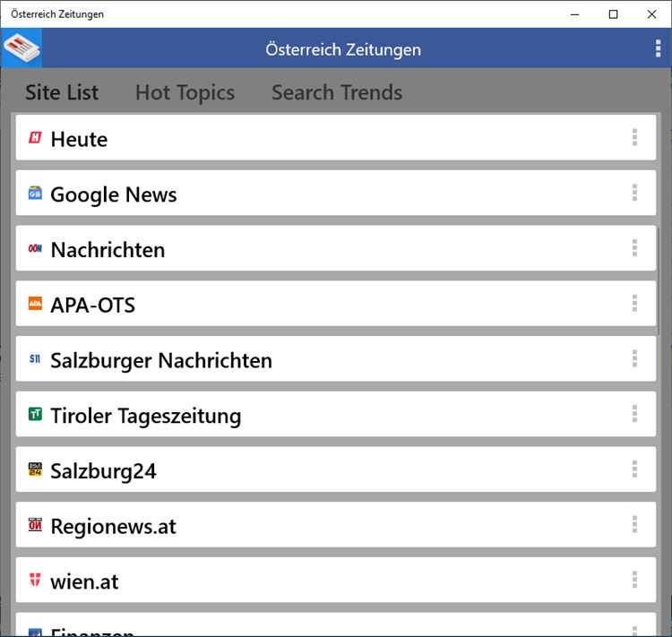Screen dimensions: 672x637
Task: Open options menu for Regionews.at row
Action: pyautogui.click(x=634, y=525)
